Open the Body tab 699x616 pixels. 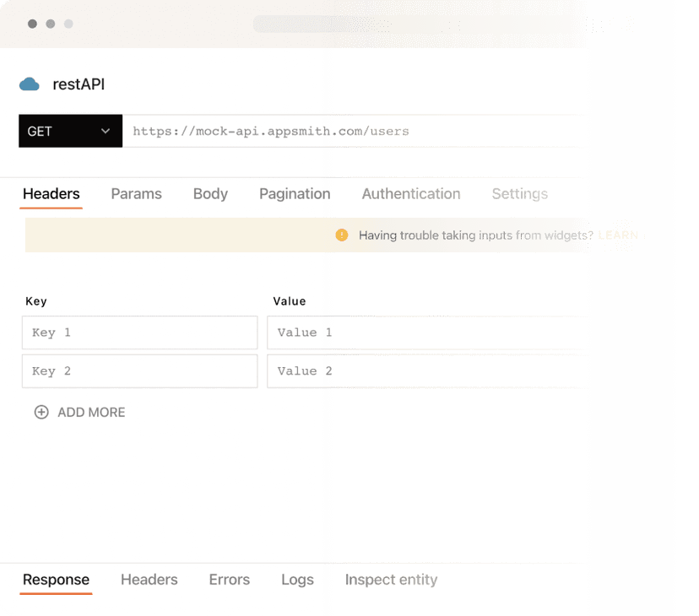[209, 194]
